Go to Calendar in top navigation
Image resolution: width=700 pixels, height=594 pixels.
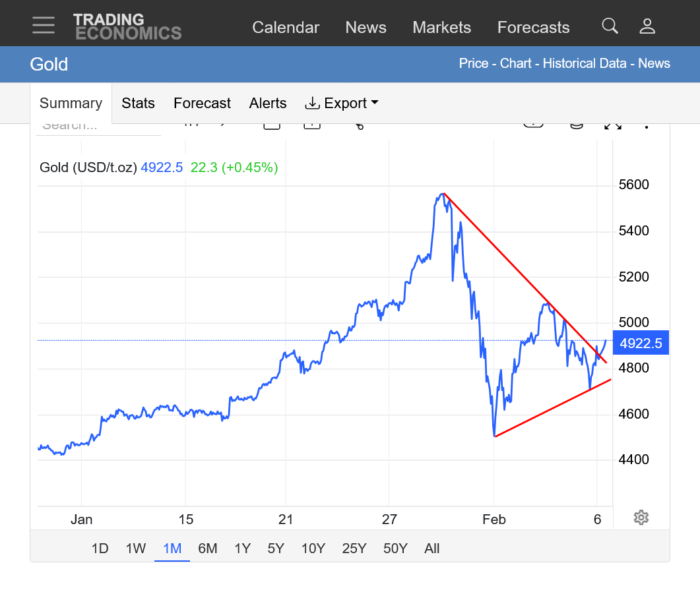(x=286, y=28)
